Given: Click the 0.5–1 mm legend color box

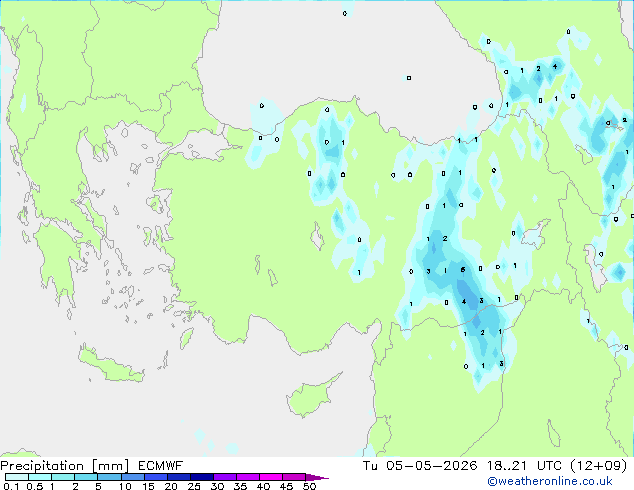Looking at the screenshot, I should point(40,477).
